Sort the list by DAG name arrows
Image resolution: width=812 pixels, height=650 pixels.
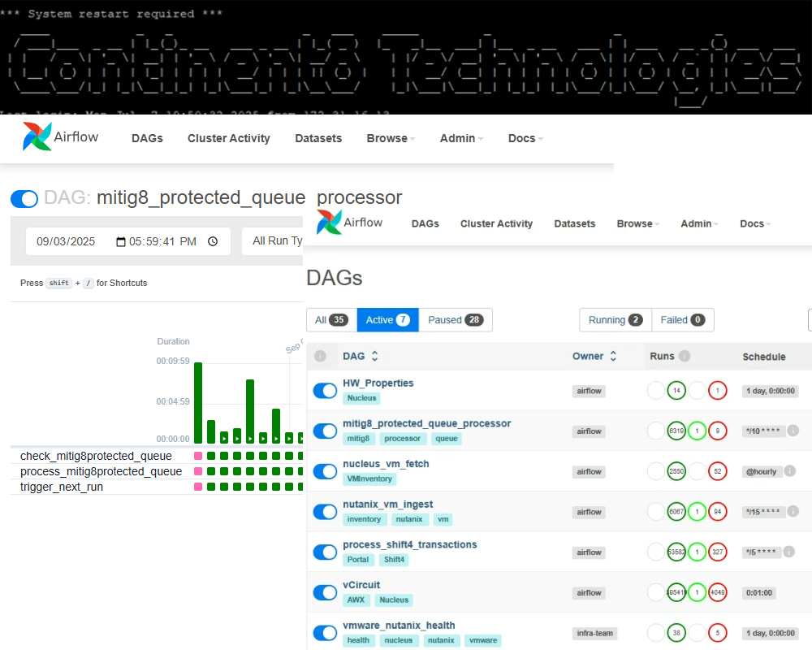[x=374, y=356]
